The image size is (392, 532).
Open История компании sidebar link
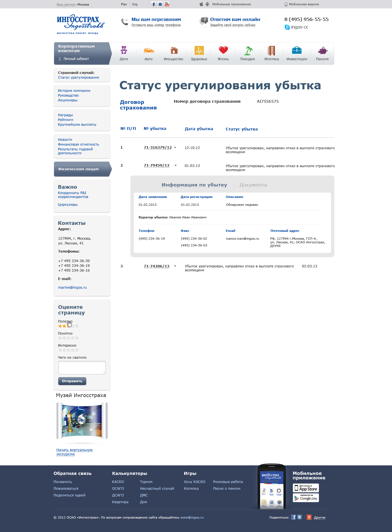click(x=74, y=91)
